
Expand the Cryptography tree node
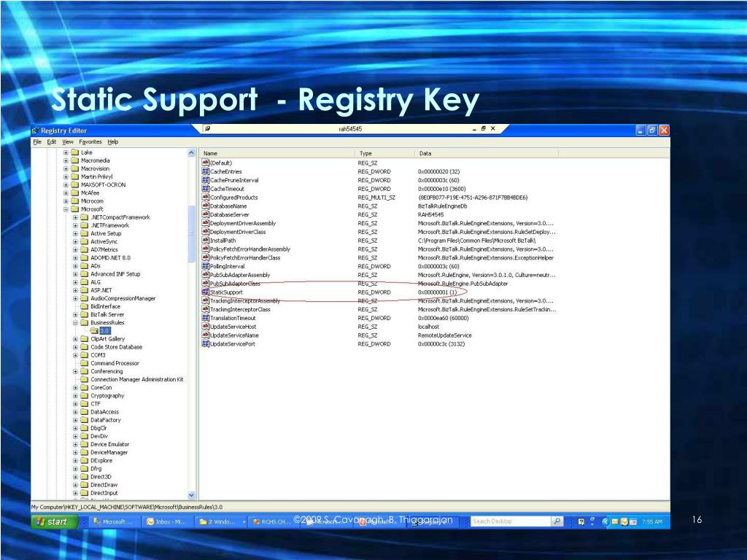75,395
